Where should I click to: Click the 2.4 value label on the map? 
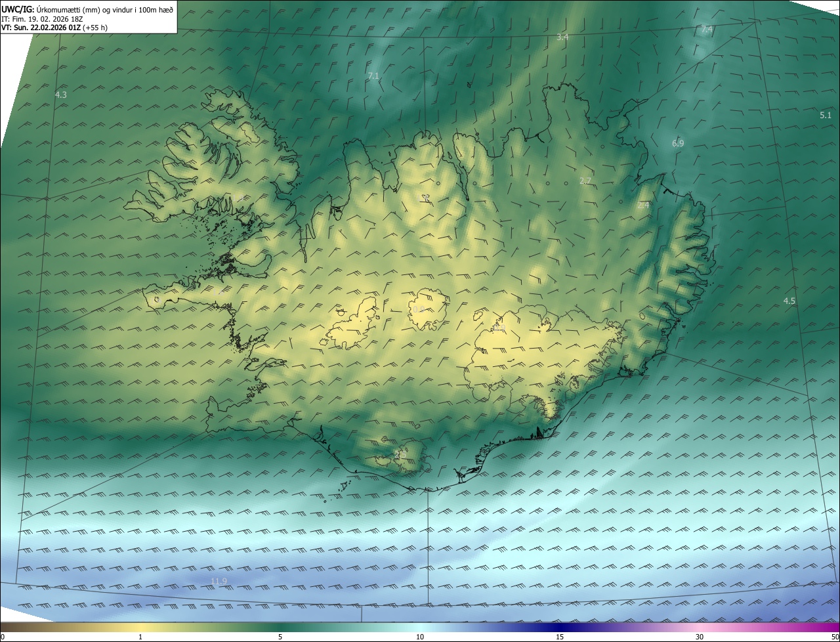643,205
